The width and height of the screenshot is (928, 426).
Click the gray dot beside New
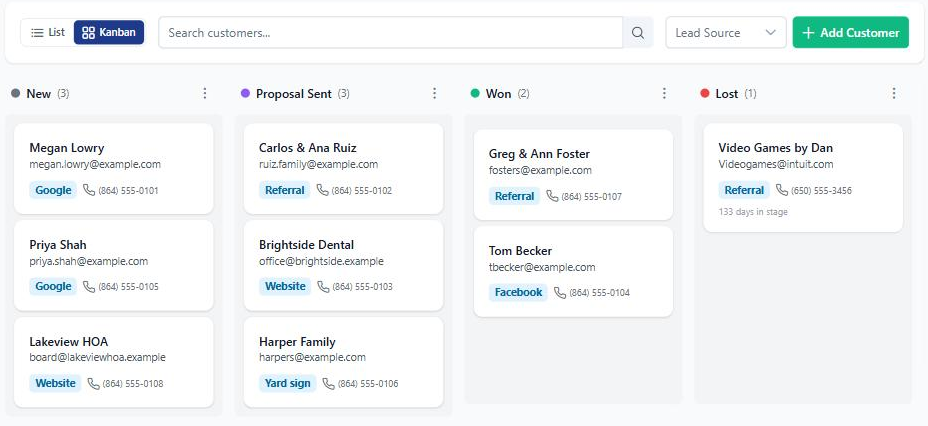click(16, 93)
